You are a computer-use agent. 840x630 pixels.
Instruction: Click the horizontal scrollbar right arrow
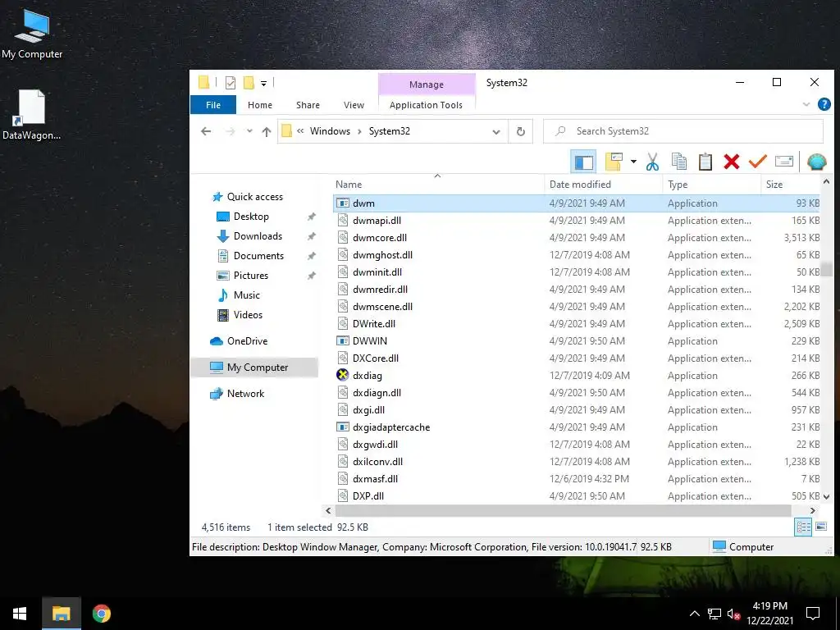812,511
